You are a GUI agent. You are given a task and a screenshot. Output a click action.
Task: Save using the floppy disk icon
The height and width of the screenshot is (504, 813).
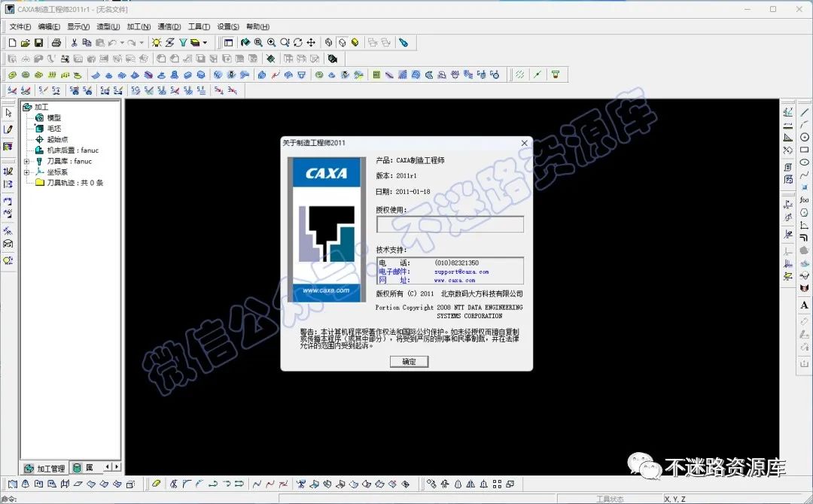click(38, 42)
